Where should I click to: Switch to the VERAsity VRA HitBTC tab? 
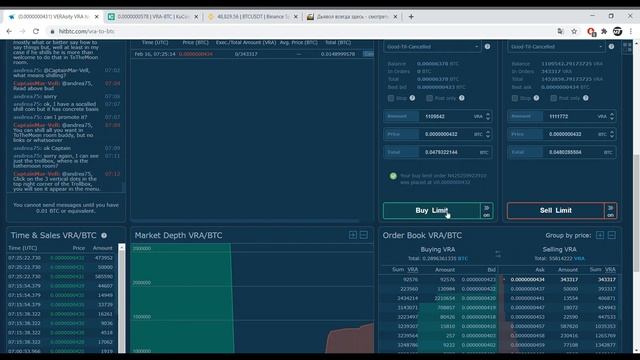pos(53,17)
